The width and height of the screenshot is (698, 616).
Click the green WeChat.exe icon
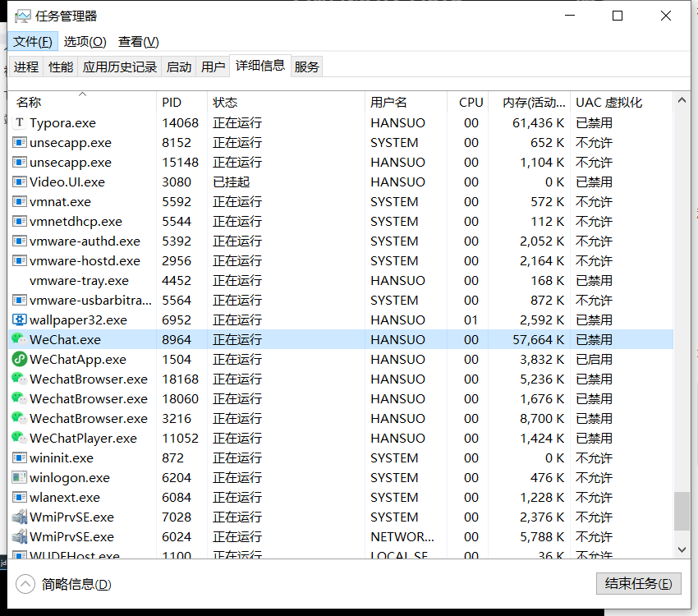pyautogui.click(x=19, y=339)
